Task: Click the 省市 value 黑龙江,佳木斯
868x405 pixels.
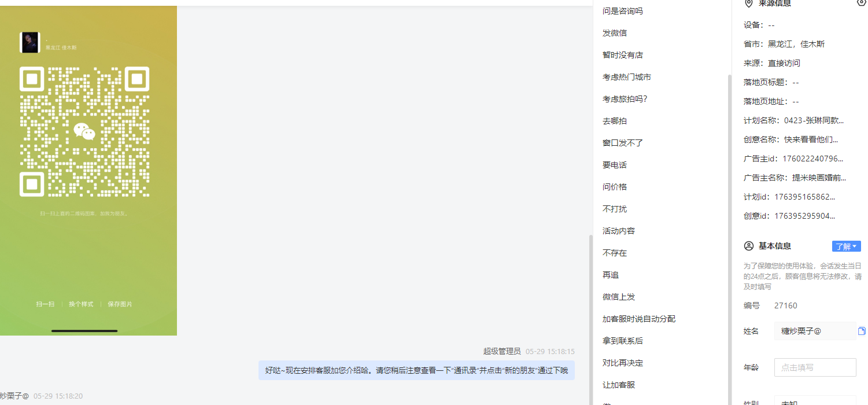Action: pos(796,44)
